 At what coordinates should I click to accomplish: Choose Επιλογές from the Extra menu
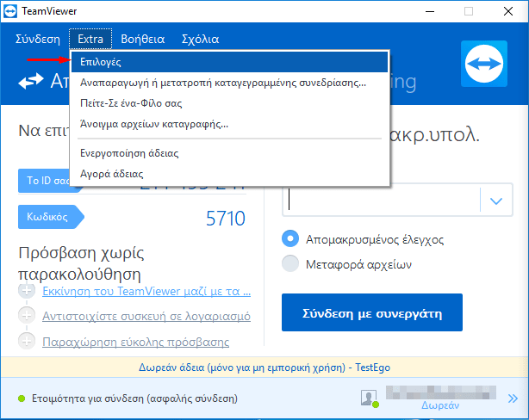(x=229, y=62)
